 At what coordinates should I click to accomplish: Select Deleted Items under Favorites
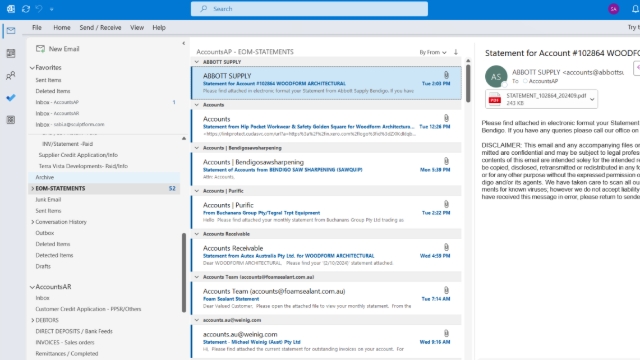[53, 91]
